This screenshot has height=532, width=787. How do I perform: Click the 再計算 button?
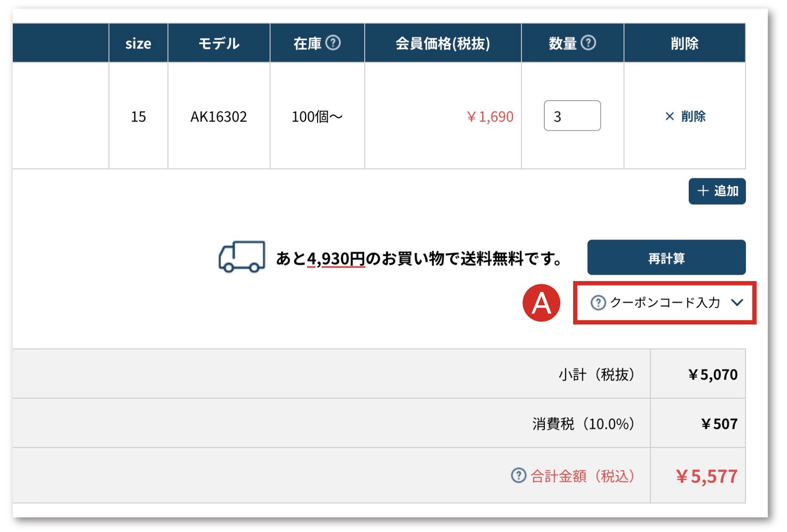(666, 258)
